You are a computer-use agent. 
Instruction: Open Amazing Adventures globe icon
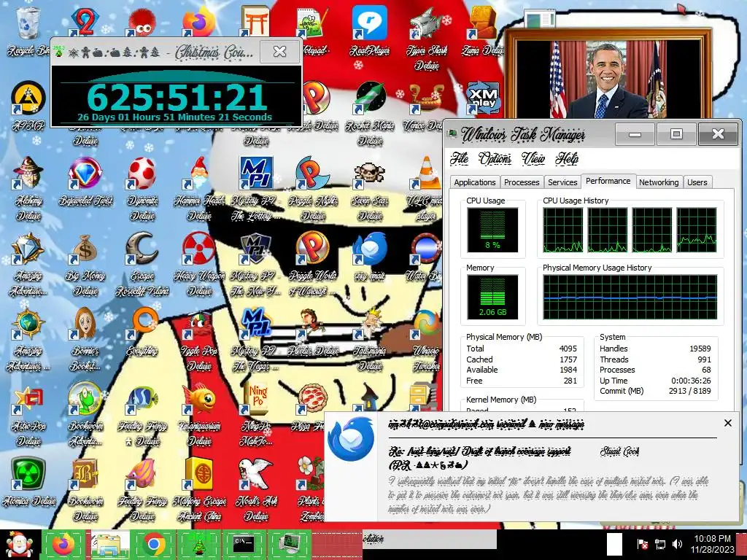pos(28,324)
